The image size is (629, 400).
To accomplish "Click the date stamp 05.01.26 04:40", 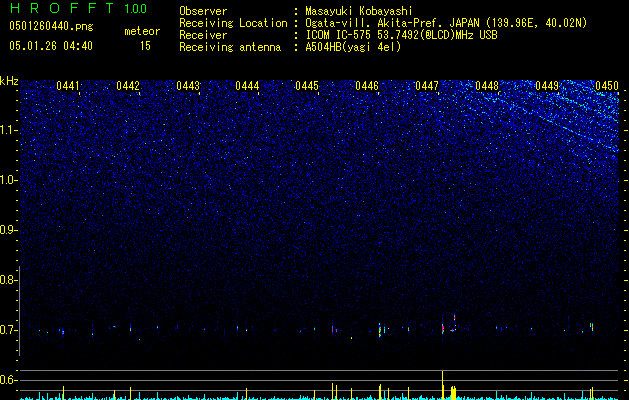I will [51, 46].
